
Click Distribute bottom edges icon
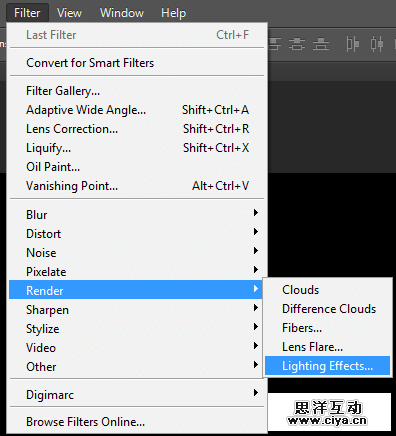321,44
